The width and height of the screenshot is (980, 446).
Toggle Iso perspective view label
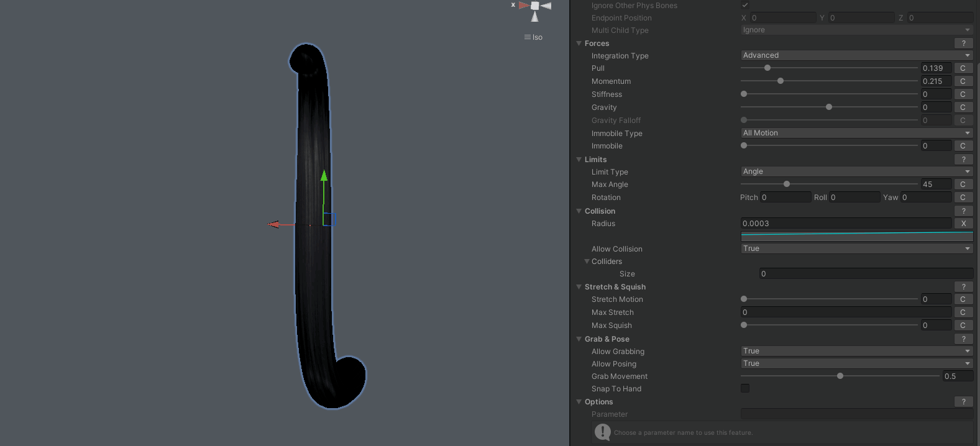point(534,37)
